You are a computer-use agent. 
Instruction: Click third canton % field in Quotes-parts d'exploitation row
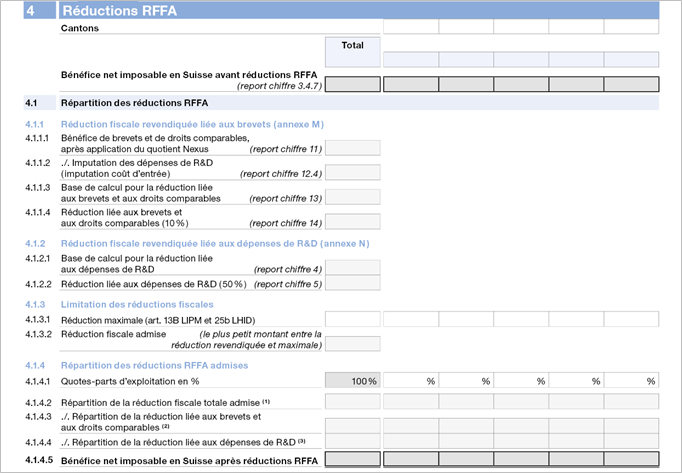click(521, 380)
